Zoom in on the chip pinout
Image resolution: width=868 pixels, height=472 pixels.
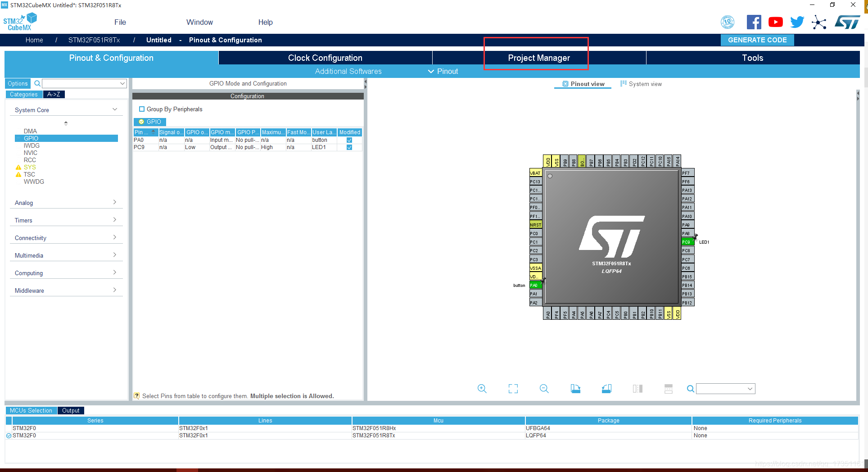click(482, 389)
